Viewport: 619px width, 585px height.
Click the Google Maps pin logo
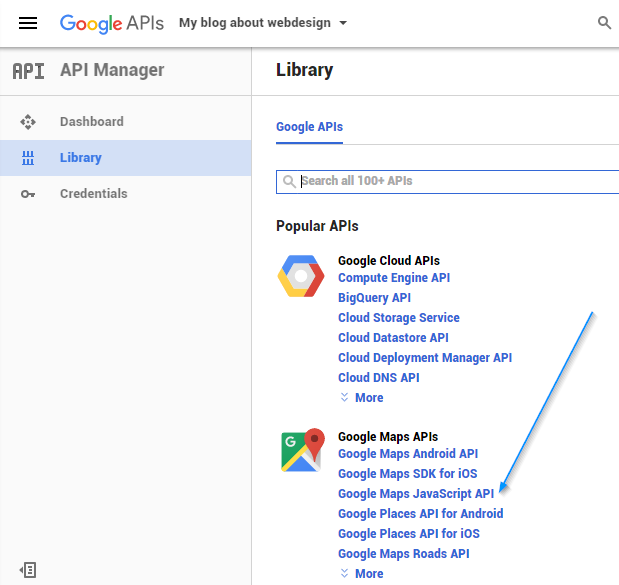[x=303, y=450]
